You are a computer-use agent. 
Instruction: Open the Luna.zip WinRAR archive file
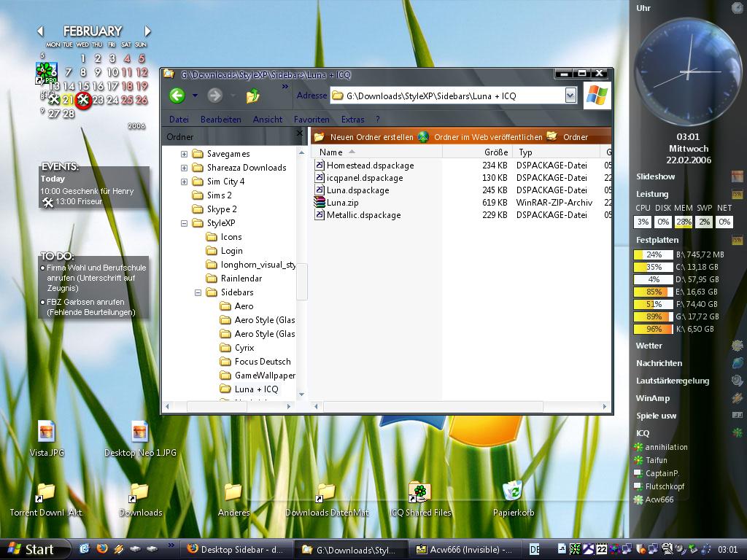coord(342,203)
